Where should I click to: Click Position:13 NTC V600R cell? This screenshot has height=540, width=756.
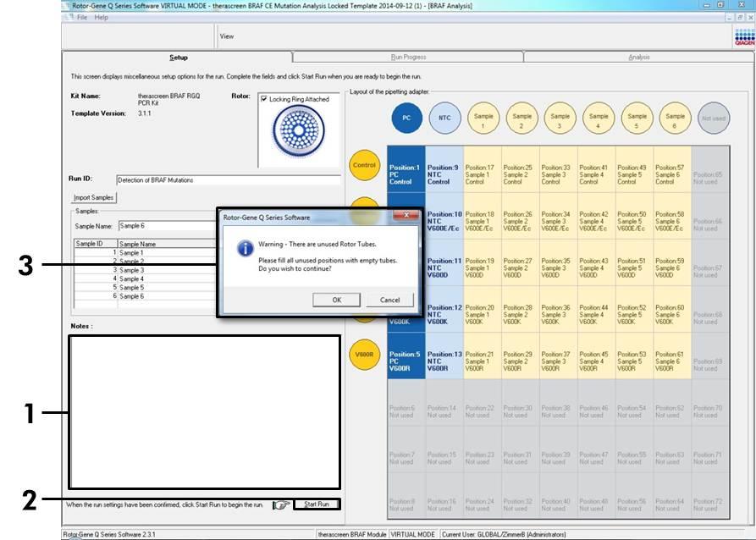(x=444, y=355)
